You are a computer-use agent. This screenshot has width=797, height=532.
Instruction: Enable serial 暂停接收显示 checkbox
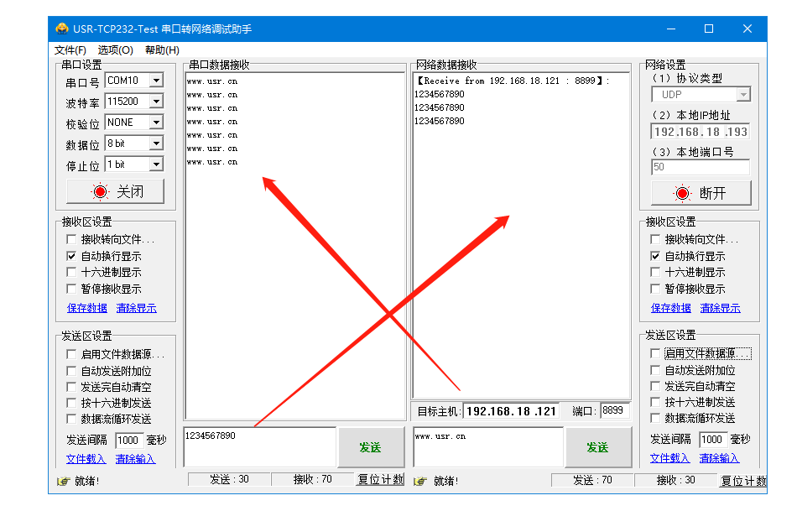tap(71, 289)
